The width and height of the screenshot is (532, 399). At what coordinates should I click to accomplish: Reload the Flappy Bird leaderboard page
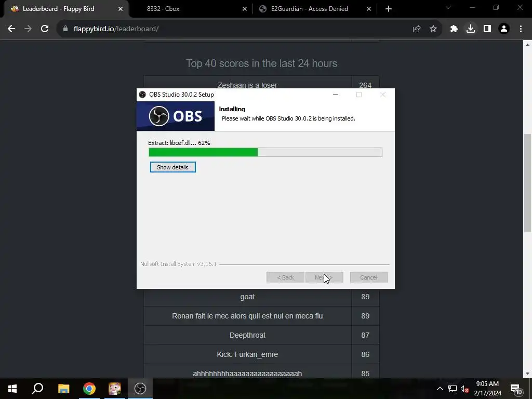pos(45,29)
